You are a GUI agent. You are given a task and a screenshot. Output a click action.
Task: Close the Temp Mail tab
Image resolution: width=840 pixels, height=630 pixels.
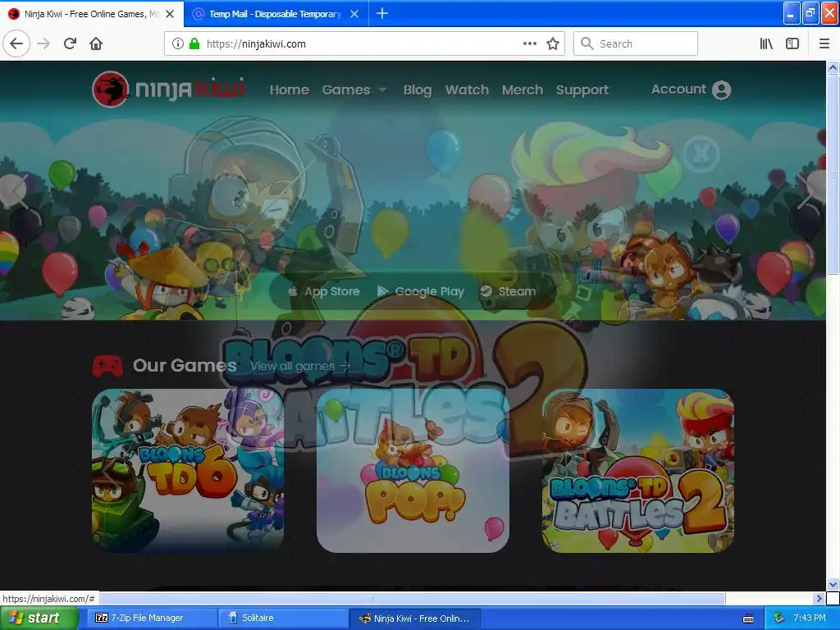tap(354, 14)
